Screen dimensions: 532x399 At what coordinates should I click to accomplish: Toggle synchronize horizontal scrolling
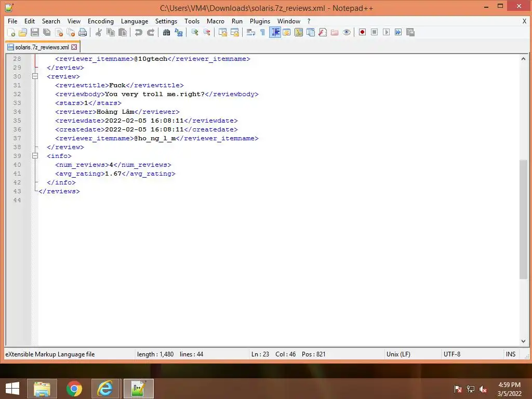point(234,32)
